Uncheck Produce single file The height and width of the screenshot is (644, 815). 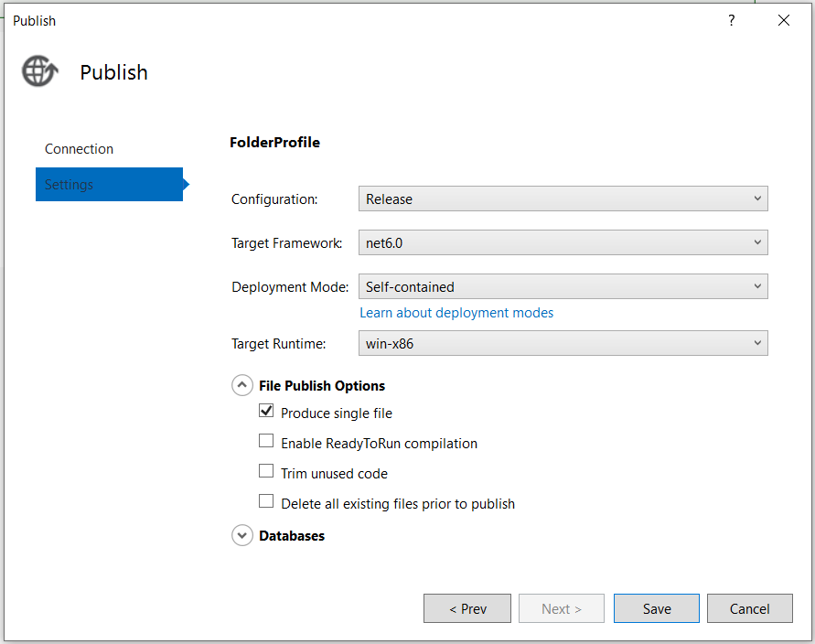pos(266,411)
